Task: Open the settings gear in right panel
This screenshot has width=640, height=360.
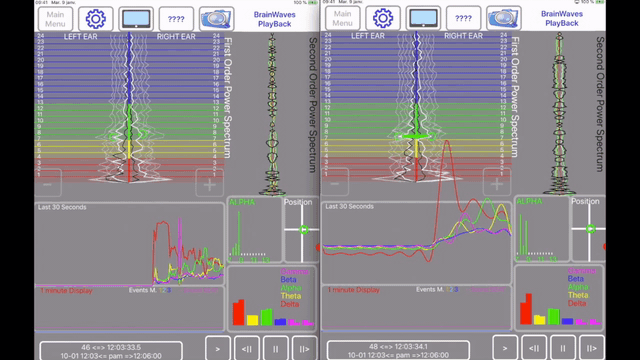Action: coord(383,18)
